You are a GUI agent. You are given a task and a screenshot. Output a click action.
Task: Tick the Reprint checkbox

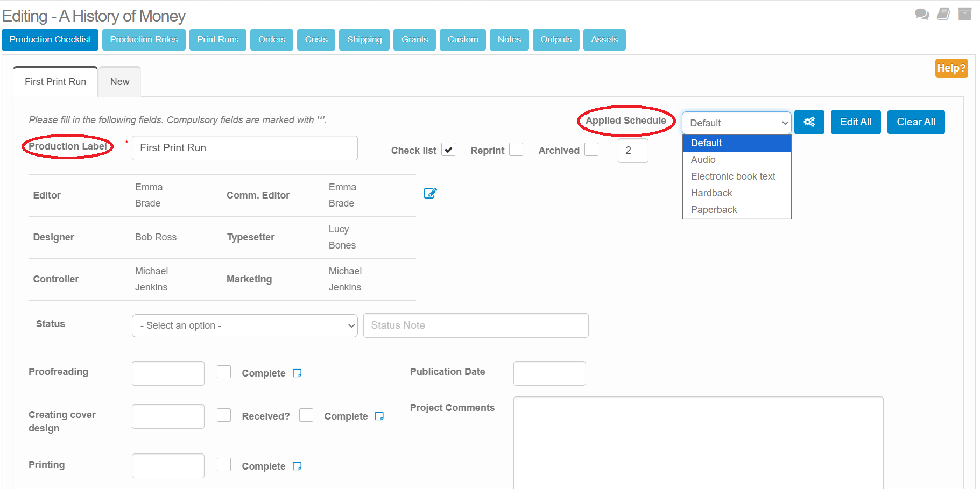tap(516, 150)
